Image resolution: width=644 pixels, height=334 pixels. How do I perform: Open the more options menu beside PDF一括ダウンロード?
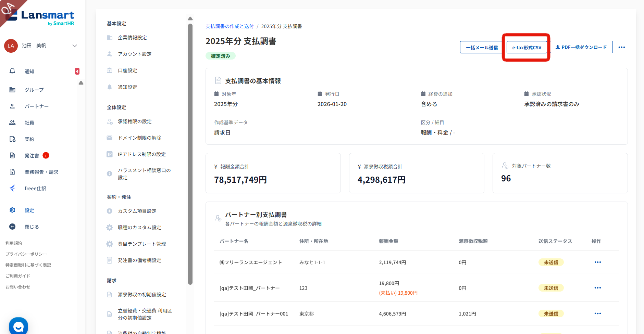pos(621,47)
